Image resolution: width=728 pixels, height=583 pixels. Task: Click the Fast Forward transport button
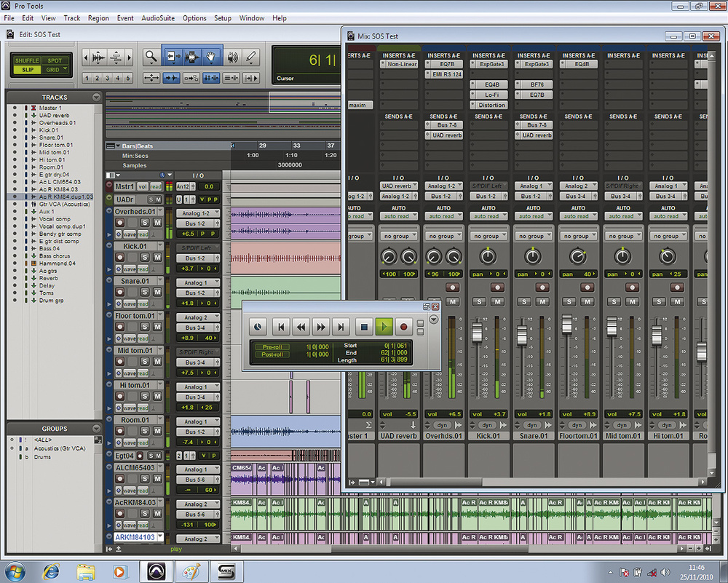pyautogui.click(x=321, y=327)
